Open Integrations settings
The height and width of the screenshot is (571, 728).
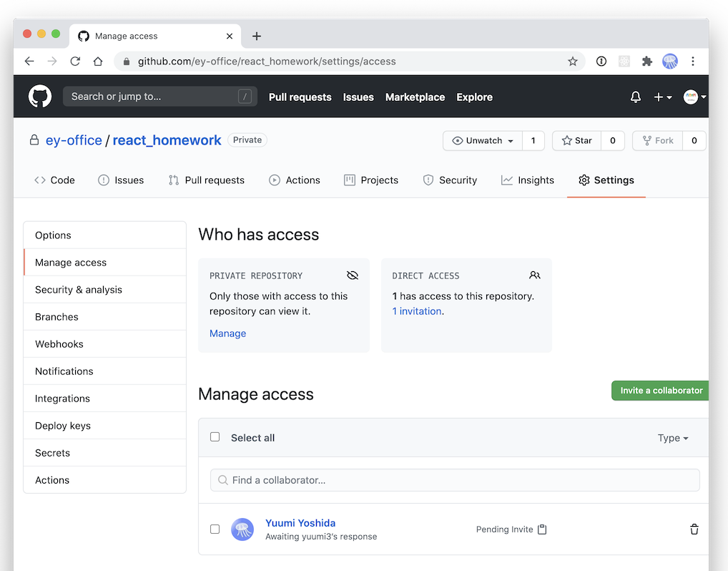coord(105,399)
